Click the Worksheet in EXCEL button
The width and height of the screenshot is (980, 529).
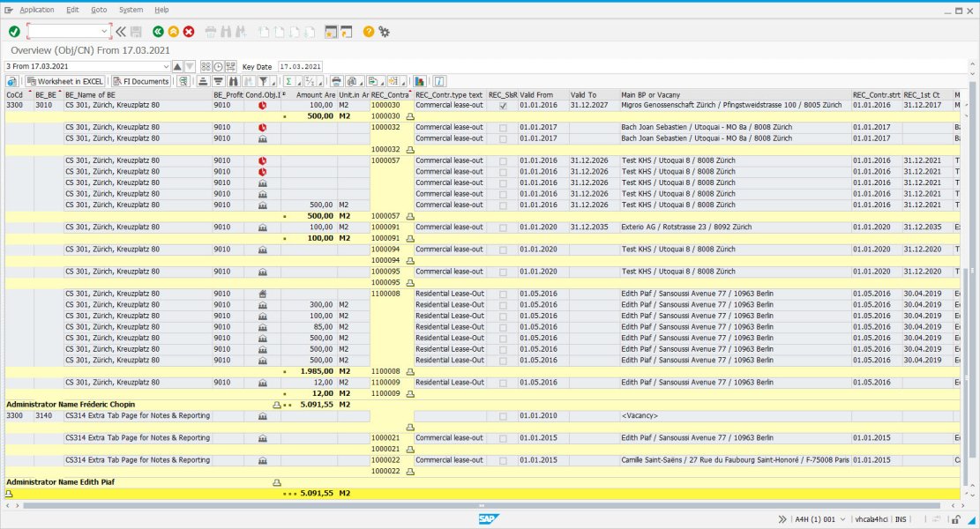point(65,81)
